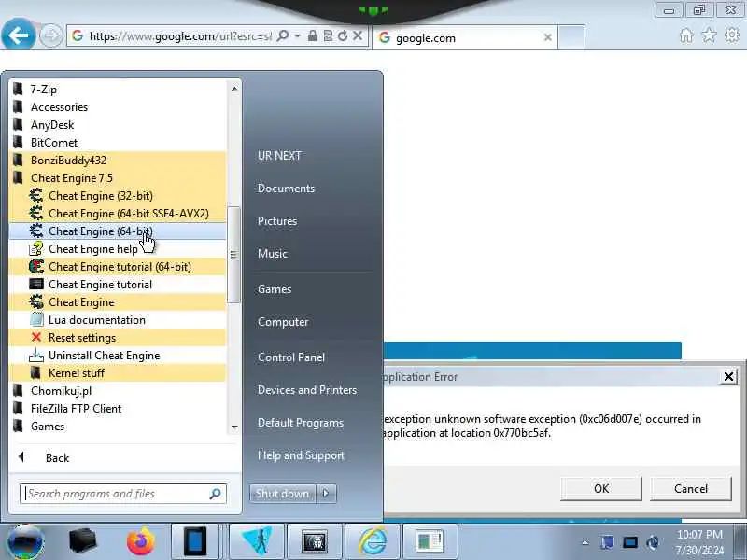This screenshot has width=747, height=560.
Task: Click Cancel in the Application Error dialog
Action: pyautogui.click(x=691, y=488)
